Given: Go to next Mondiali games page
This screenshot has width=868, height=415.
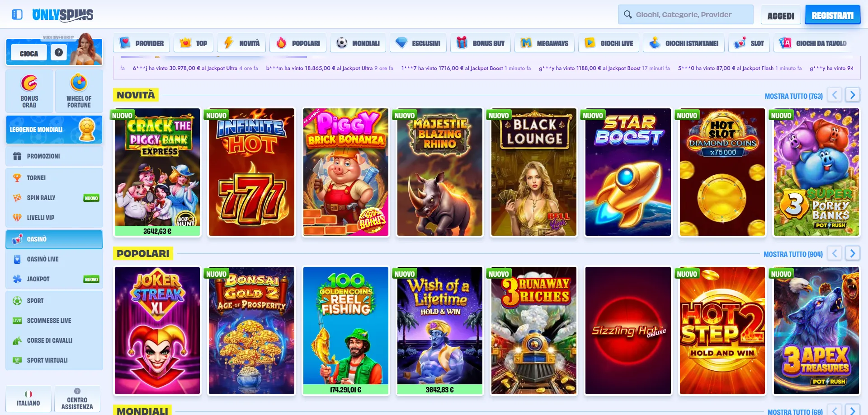Looking at the screenshot, I should (853, 410).
